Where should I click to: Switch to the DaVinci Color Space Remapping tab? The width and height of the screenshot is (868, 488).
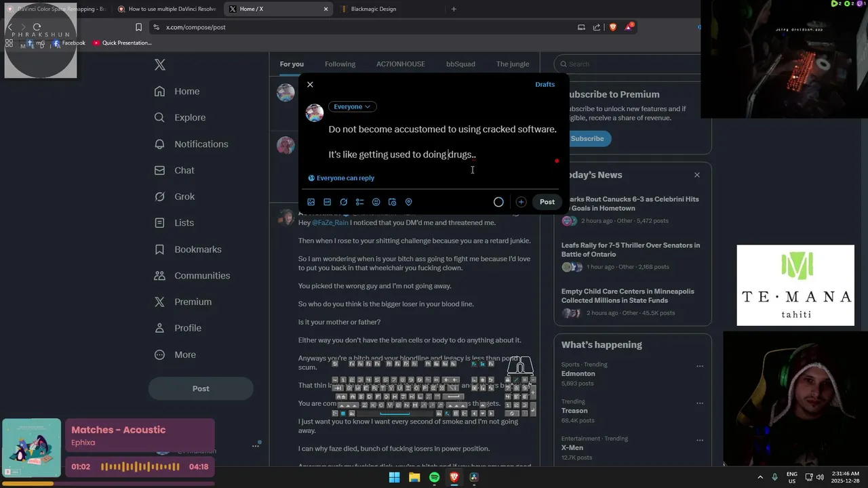click(56, 9)
